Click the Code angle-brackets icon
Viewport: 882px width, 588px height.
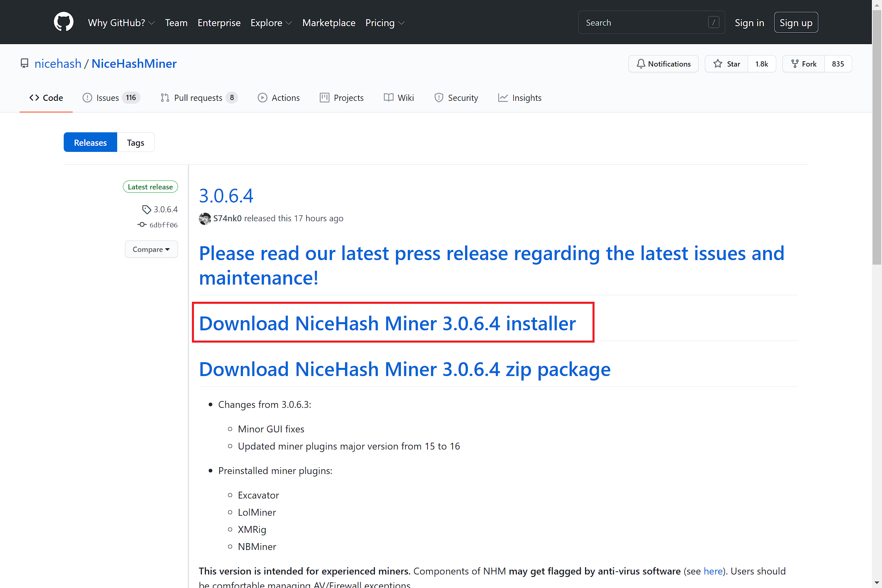coord(34,98)
